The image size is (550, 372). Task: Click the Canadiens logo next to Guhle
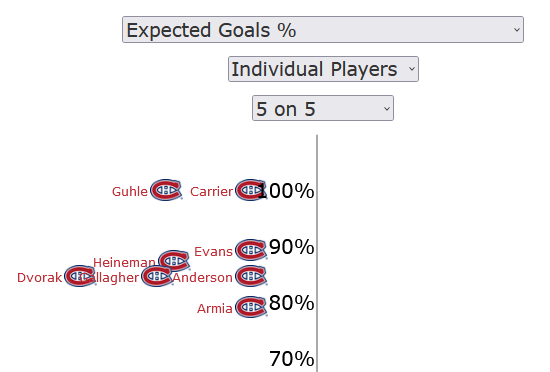[166, 190]
